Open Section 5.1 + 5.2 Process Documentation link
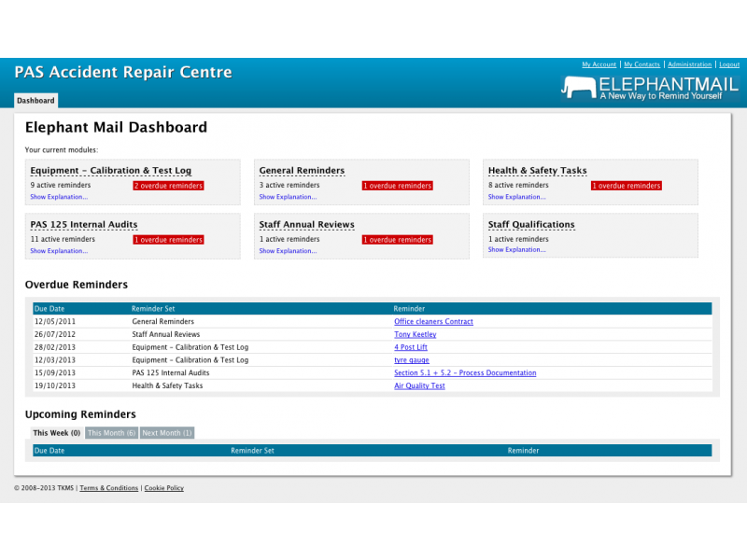This screenshot has width=747, height=560. point(465,372)
